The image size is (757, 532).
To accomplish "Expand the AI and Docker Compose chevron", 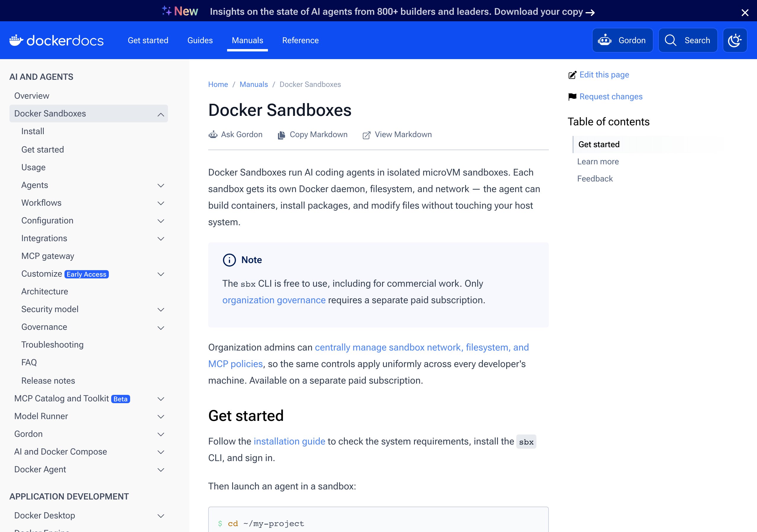I will (x=161, y=452).
